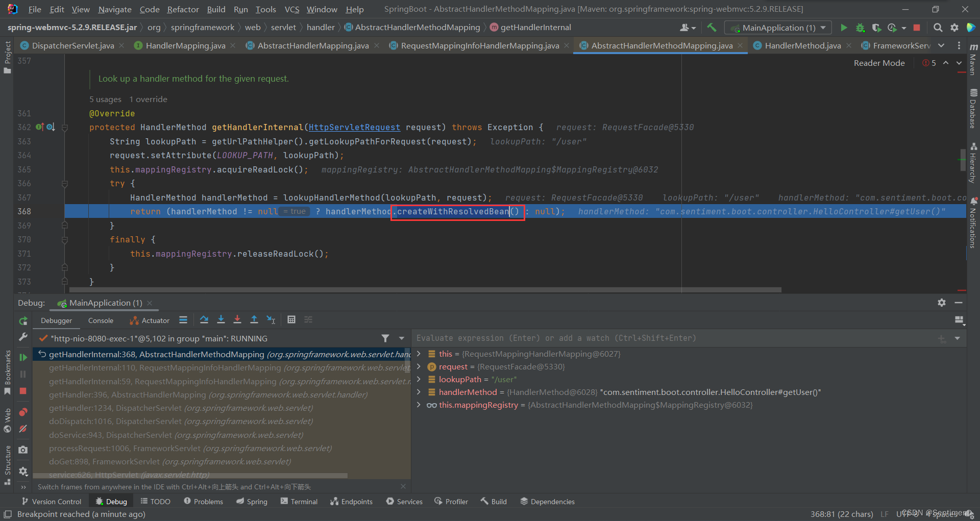Open profiler run options dropdown arrow
The width and height of the screenshot is (980, 521).
pos(904,28)
